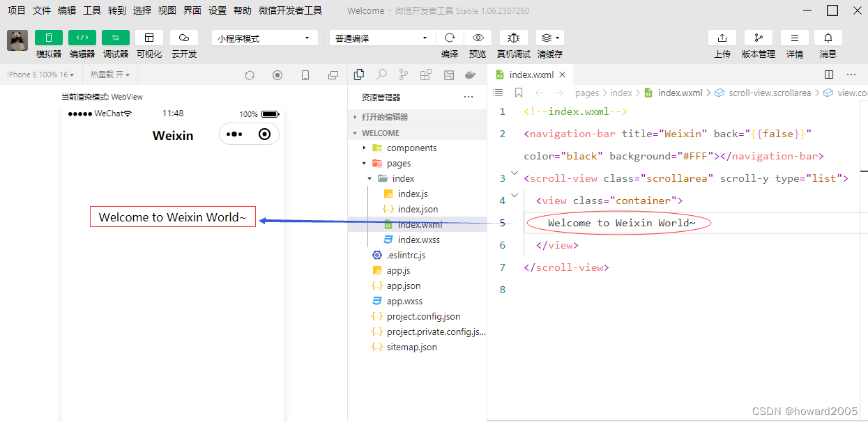Open the Docker whale icon panel

471,75
